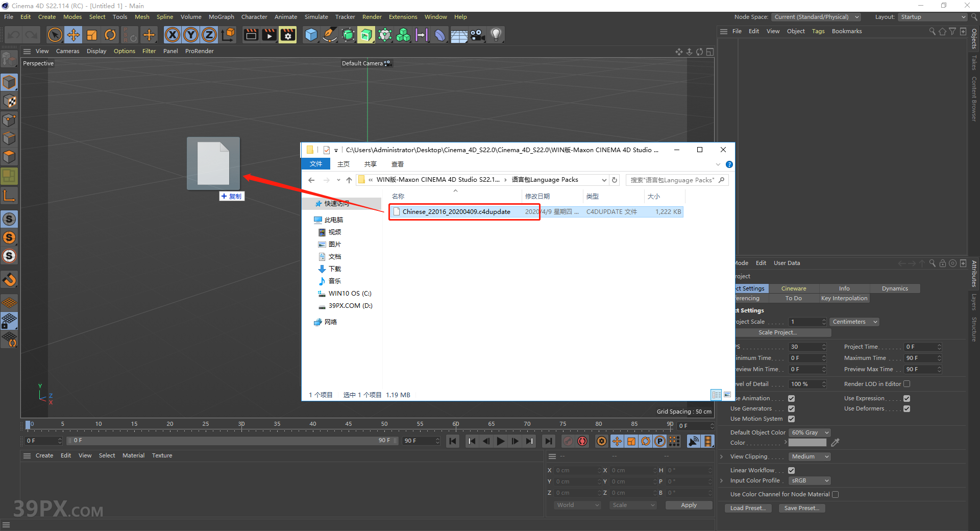Open the Default Object Color dropdown
The image size is (980, 531).
point(810,432)
